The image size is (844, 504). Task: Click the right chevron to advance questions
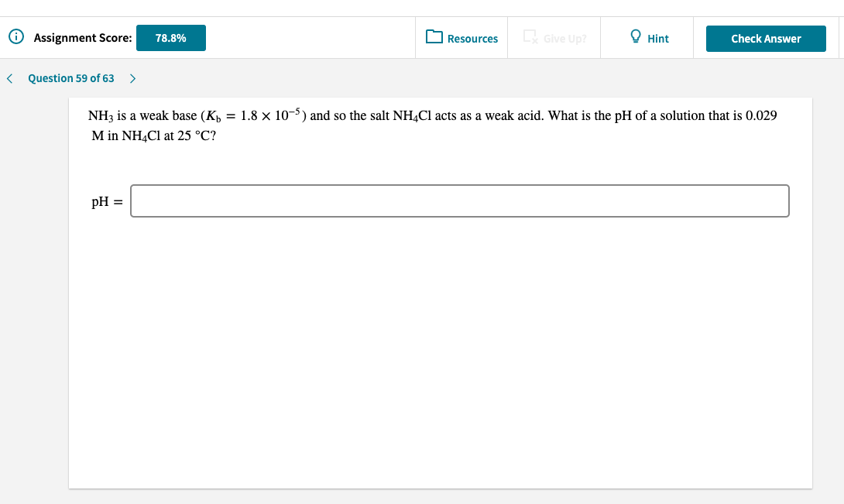(x=132, y=78)
